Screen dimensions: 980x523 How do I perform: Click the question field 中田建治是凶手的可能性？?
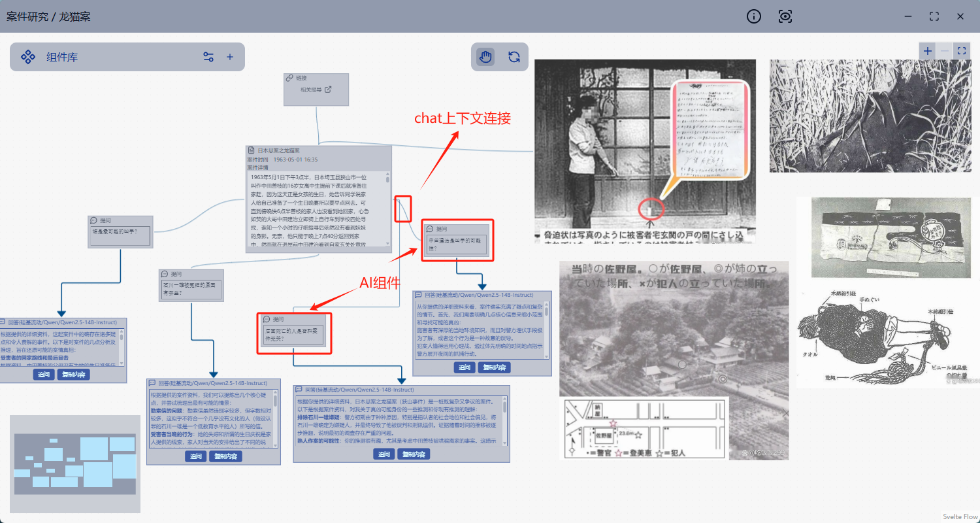[x=457, y=245]
